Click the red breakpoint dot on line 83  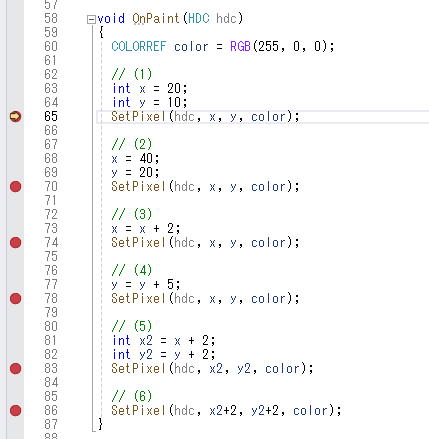(15, 368)
